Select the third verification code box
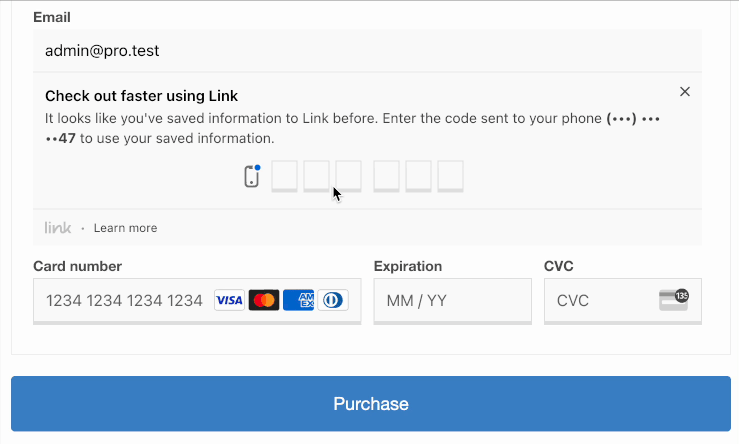Screen dimensions: 739x444 tap(348, 176)
